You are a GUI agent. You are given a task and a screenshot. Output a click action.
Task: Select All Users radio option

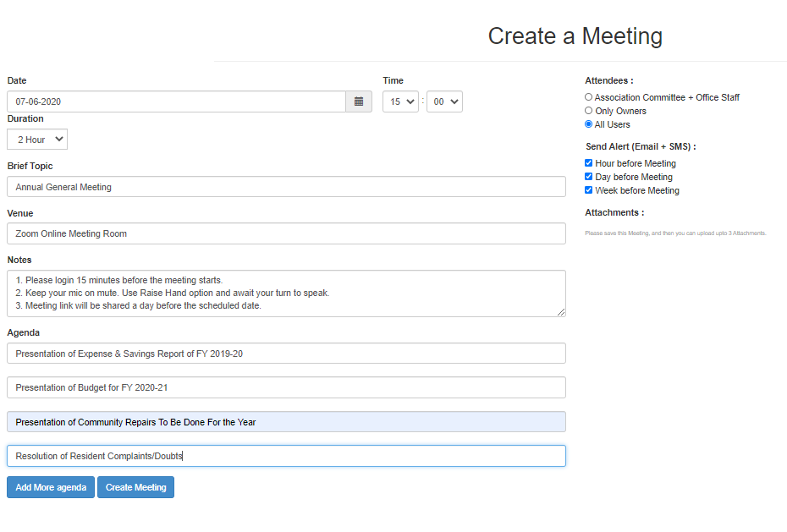[x=588, y=123]
